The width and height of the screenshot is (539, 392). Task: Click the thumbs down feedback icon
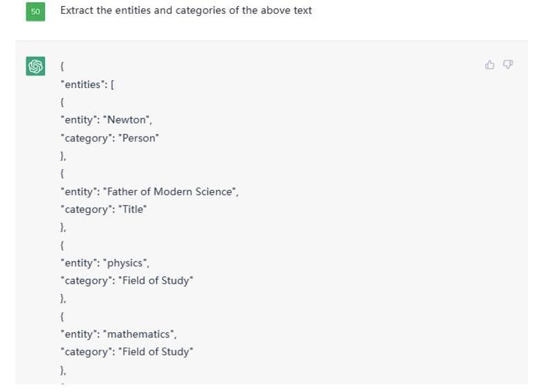tap(508, 65)
